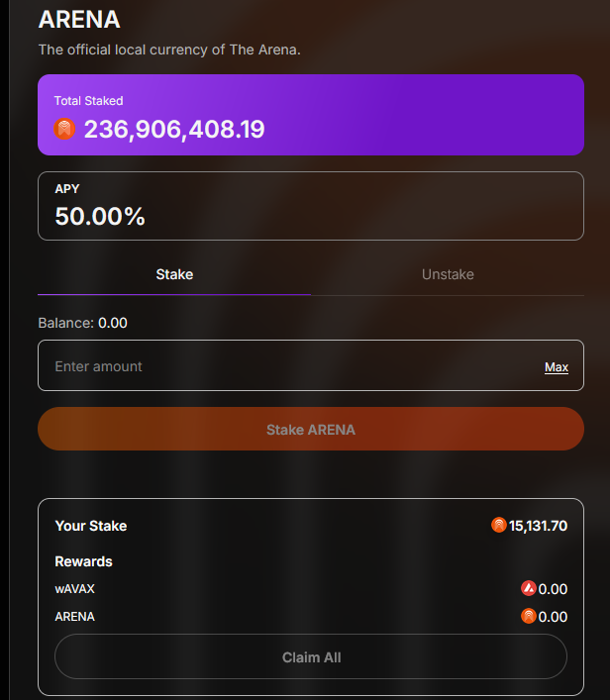The image size is (610, 700).
Task: Click the ARENA token icon in Total Staked
Action: tap(64, 129)
